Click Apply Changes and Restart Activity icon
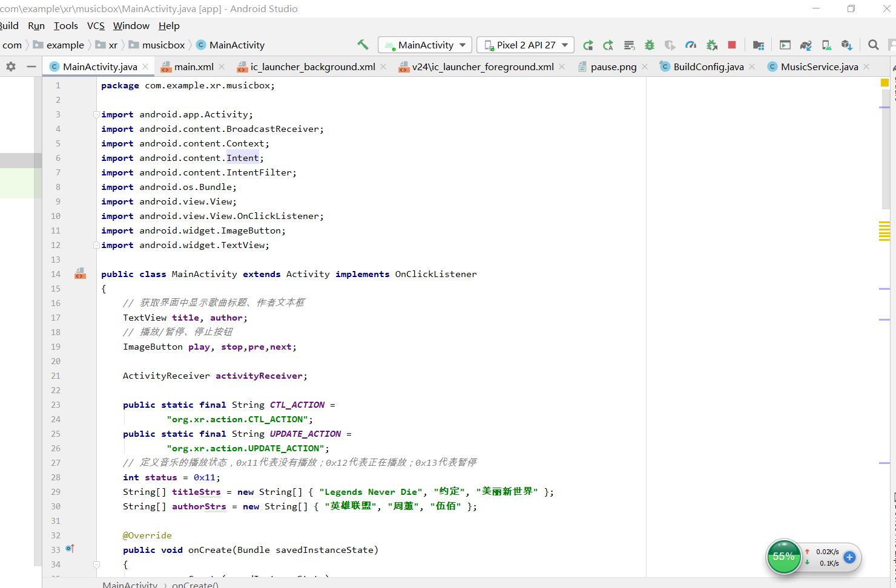Viewport: 896px width, 588px height. [x=608, y=45]
